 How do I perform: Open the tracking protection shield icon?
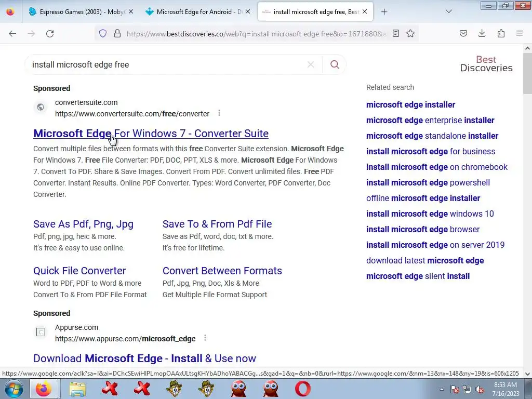pos(103,33)
